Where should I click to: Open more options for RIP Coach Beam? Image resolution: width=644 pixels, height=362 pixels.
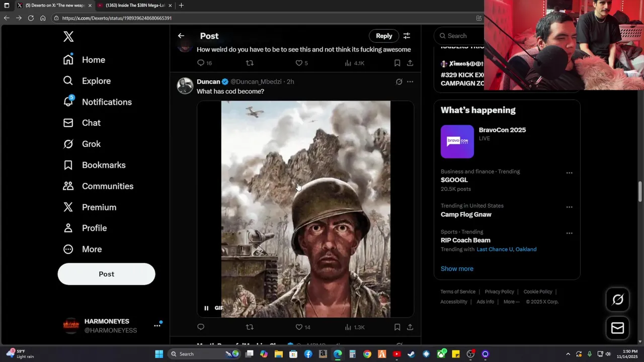(569, 233)
